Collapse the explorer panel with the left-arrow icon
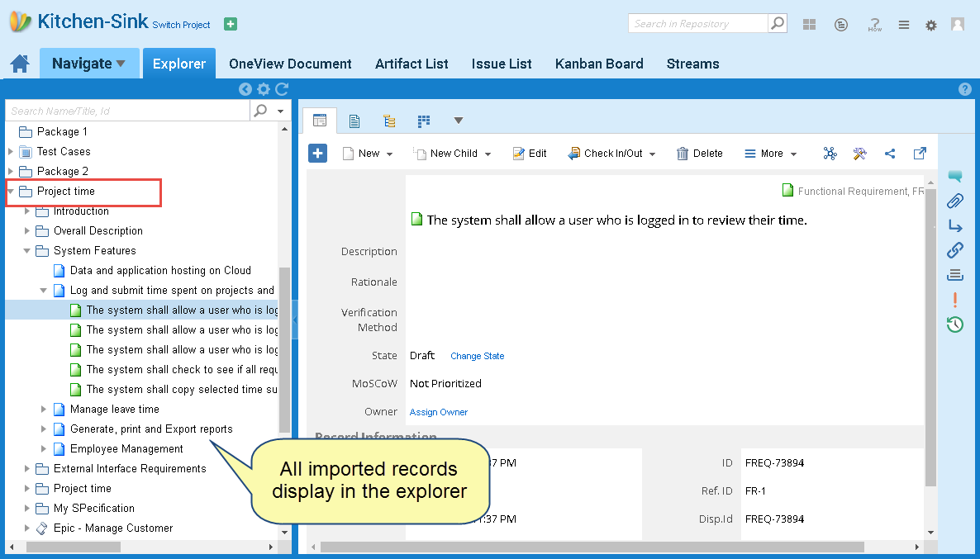Image resolution: width=980 pixels, height=559 pixels. (245, 89)
